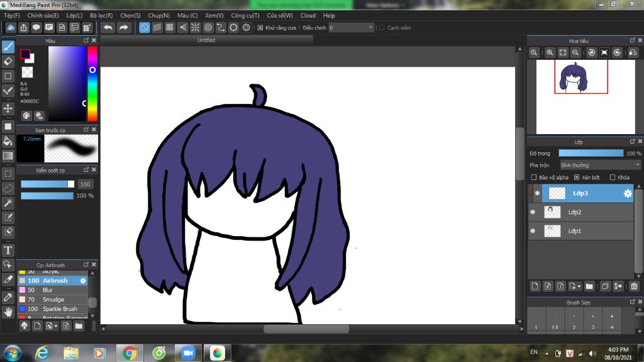The width and height of the screenshot is (644, 362).
Task: Delete layer using the trash icon
Action: [634, 286]
